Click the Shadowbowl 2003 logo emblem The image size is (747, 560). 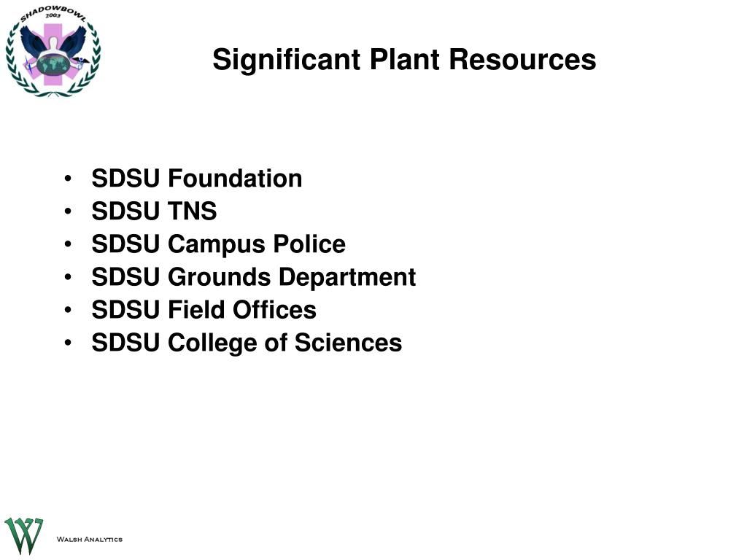tap(53, 52)
